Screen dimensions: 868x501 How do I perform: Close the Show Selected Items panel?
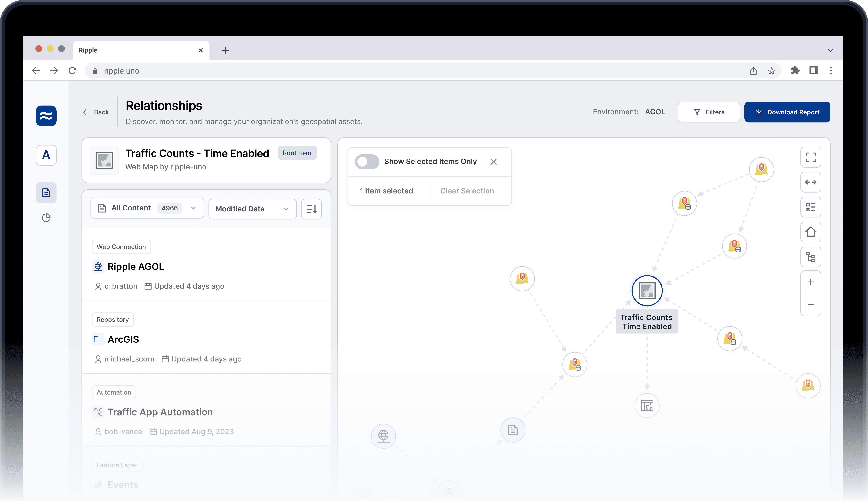point(493,162)
